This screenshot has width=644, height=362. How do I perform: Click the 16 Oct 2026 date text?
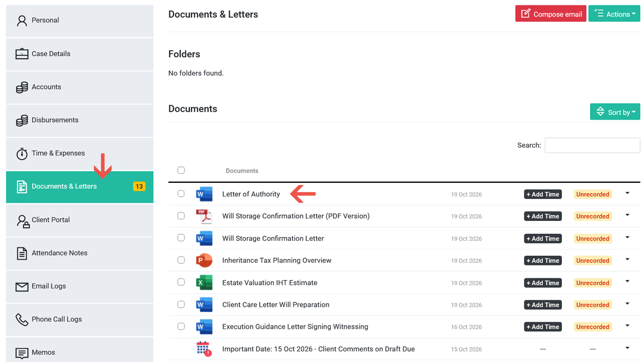click(x=466, y=327)
